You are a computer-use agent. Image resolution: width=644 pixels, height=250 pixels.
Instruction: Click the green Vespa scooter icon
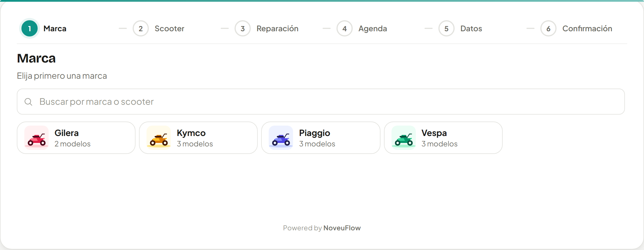[404, 138]
